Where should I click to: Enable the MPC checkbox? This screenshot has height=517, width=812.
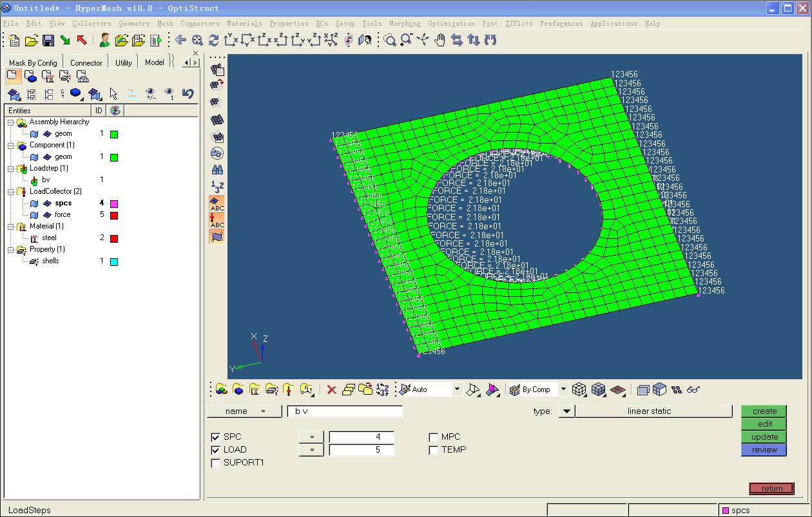[434, 437]
